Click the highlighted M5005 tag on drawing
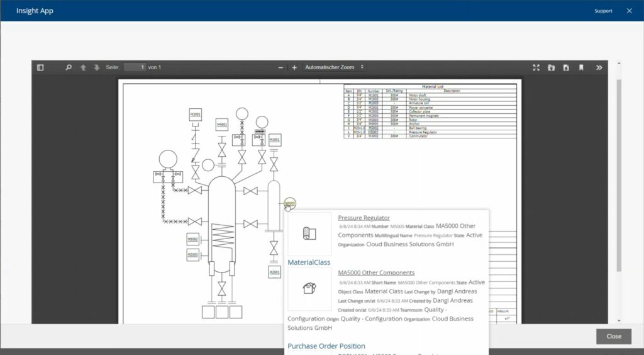The width and height of the screenshot is (644, 355). click(289, 203)
